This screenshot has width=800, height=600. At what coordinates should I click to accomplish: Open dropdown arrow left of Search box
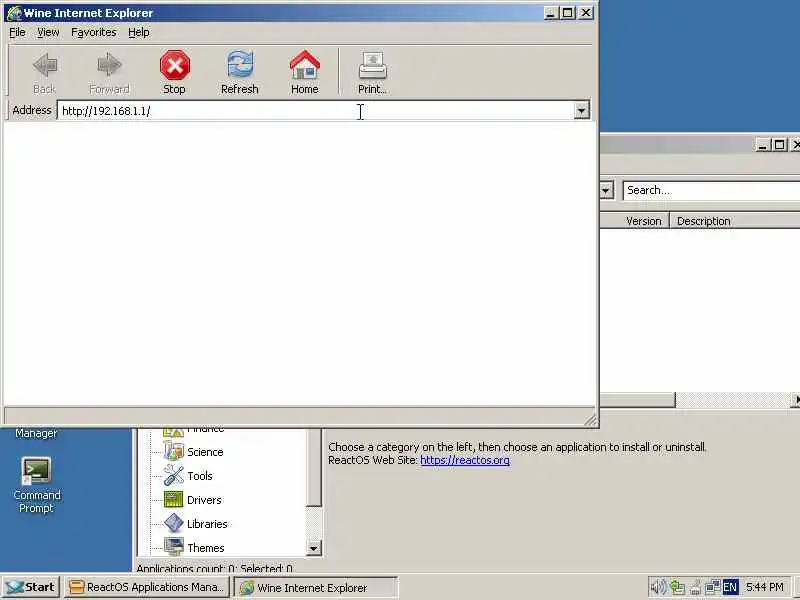[606, 190]
